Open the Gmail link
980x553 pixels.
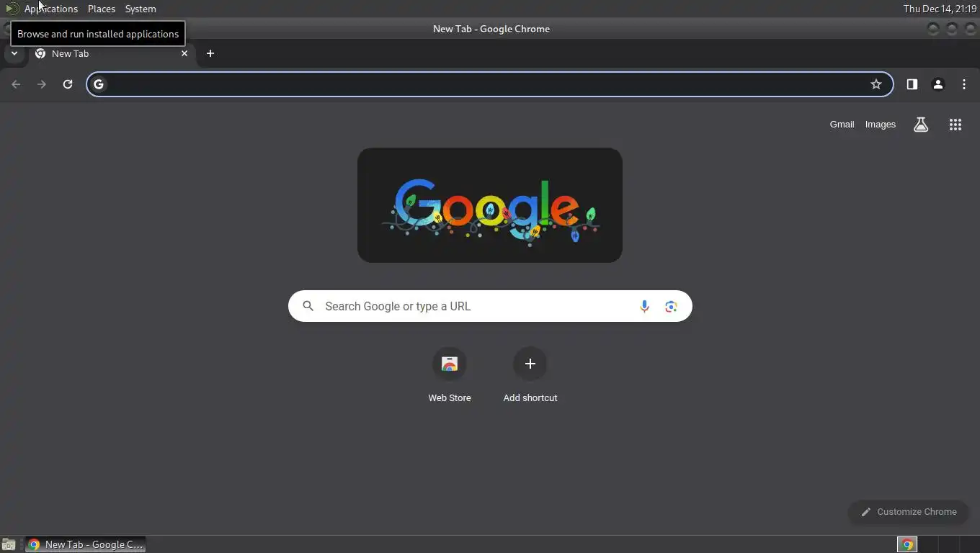842,125
